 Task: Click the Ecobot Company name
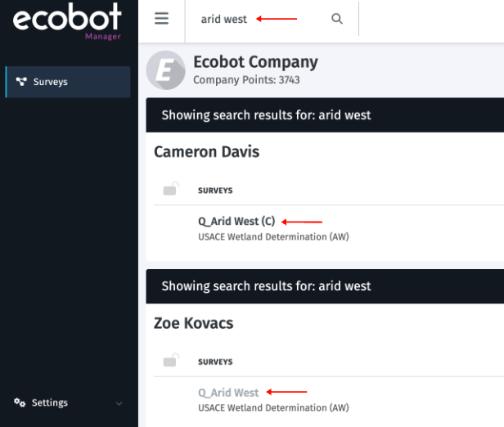coord(255,62)
